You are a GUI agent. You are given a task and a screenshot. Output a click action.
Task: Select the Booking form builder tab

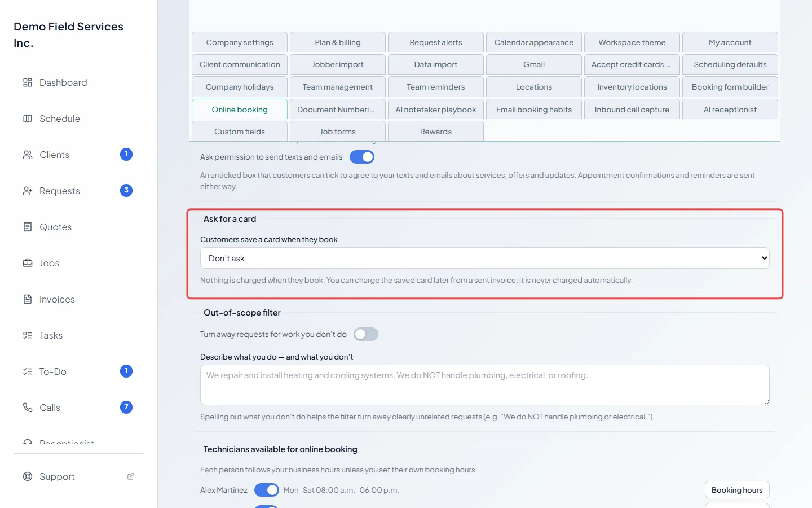(730, 87)
